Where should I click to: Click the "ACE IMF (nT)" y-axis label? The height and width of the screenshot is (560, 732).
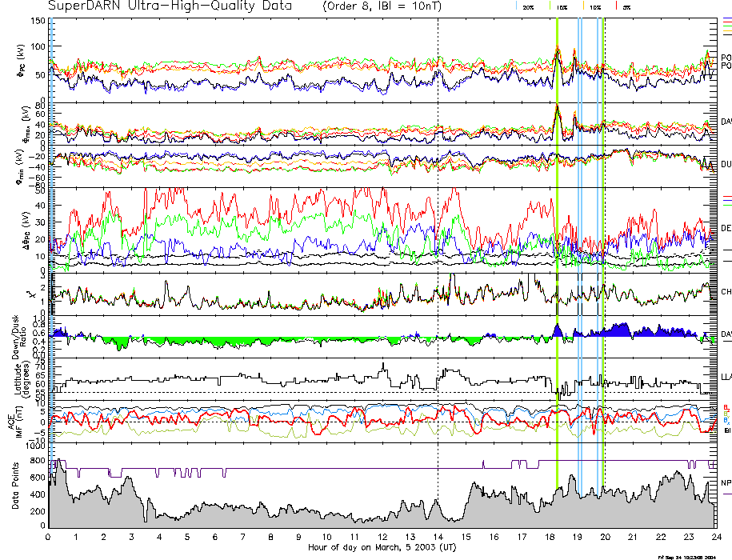tap(16, 422)
